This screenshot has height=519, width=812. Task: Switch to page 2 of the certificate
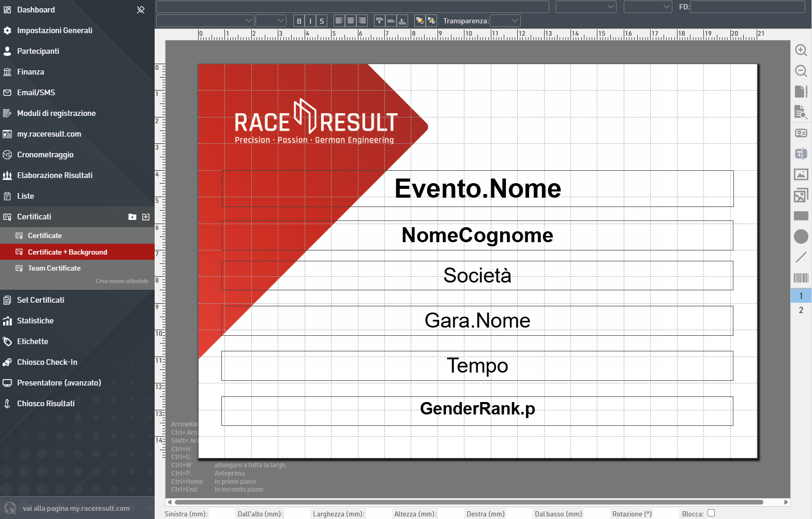click(801, 310)
